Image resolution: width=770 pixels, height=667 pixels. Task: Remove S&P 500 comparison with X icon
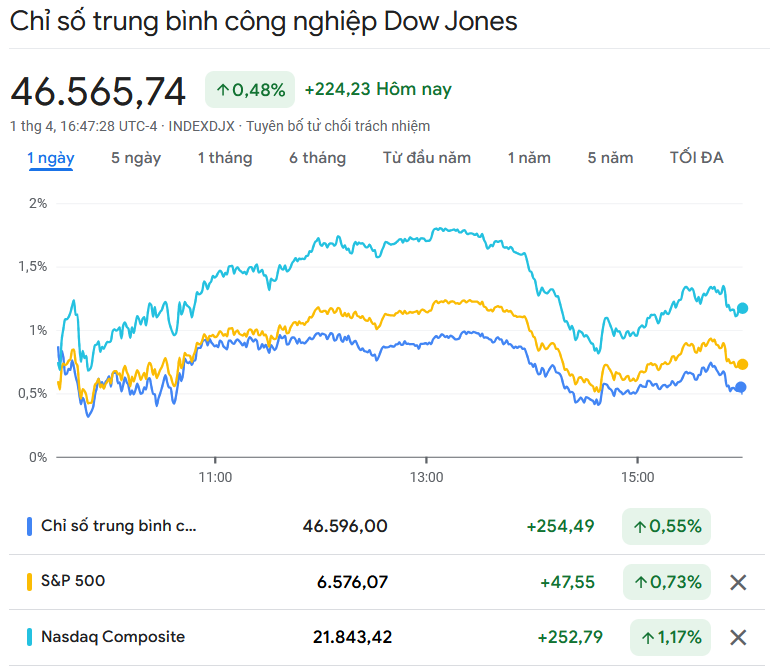[738, 582]
